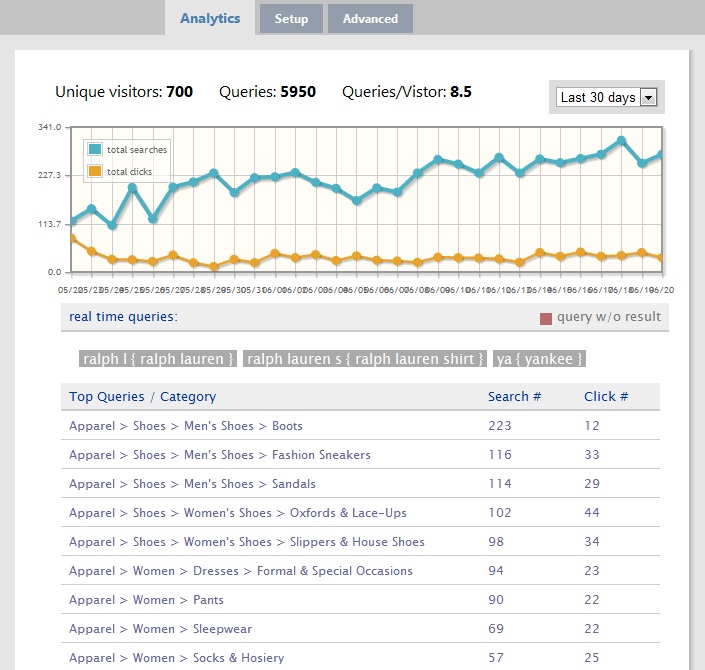The width and height of the screenshot is (705, 670).
Task: Sort by Click # column header
Action: [606, 397]
